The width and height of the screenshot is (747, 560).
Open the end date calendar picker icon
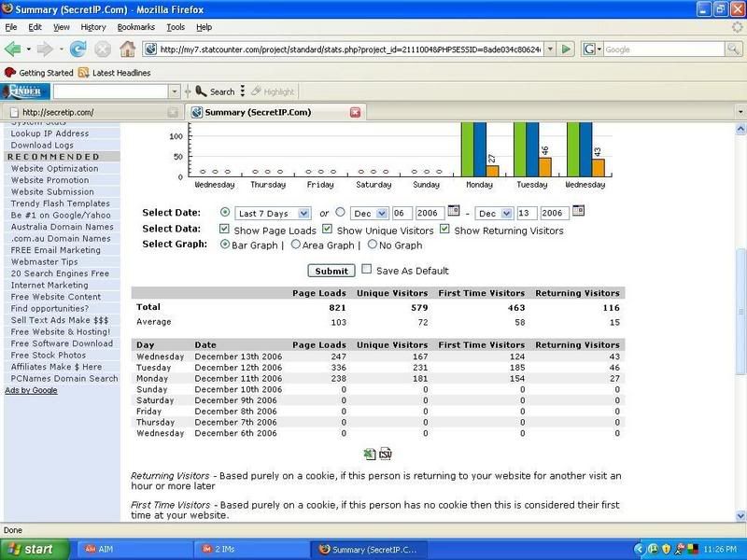pyautogui.click(x=578, y=212)
